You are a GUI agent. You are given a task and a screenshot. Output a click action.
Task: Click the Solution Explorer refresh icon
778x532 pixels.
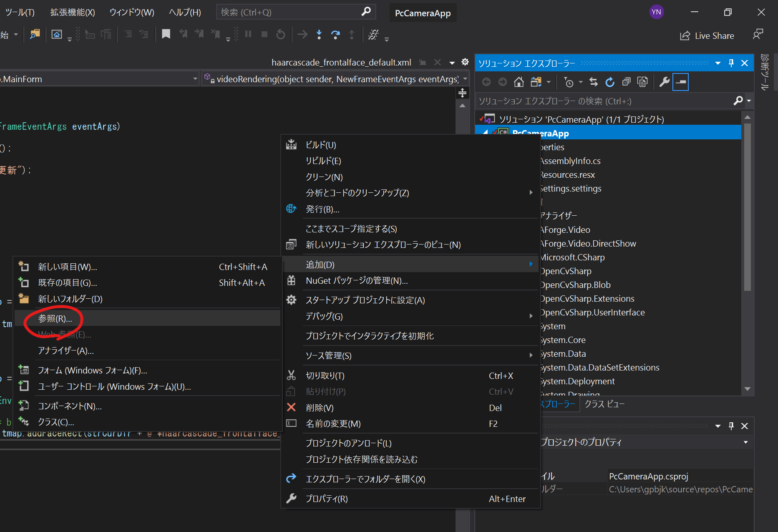(610, 82)
